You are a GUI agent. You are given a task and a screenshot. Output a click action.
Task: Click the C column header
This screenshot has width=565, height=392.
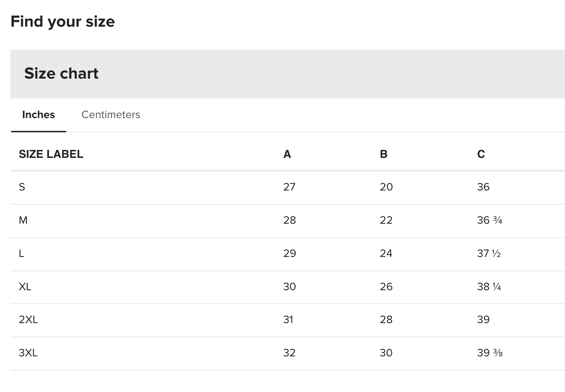click(x=481, y=154)
